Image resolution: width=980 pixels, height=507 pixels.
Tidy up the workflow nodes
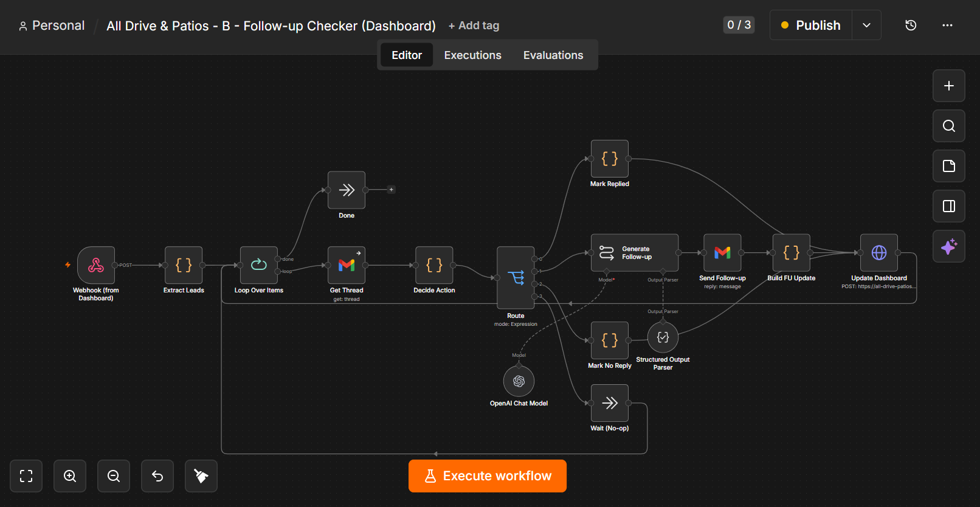[201, 476]
